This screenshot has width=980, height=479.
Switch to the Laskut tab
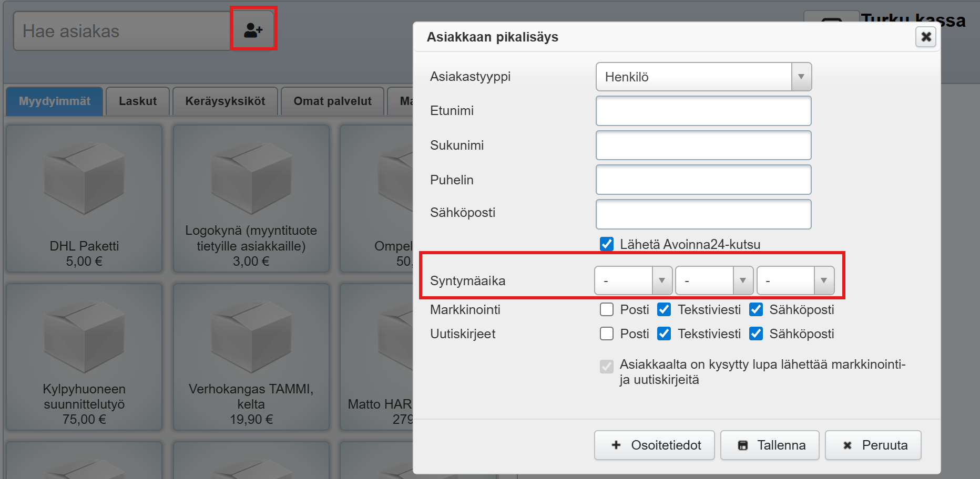pyautogui.click(x=138, y=101)
